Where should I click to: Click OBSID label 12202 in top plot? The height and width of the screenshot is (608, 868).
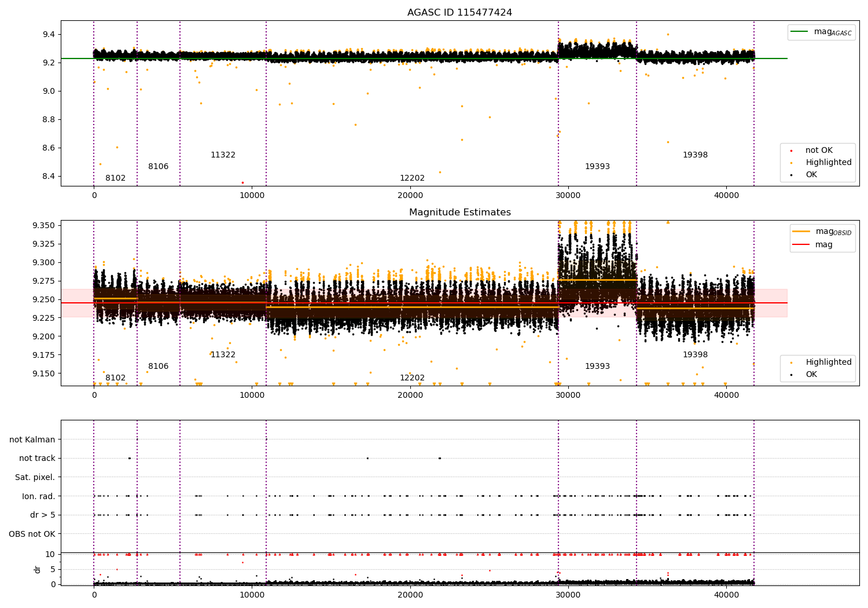click(412, 178)
